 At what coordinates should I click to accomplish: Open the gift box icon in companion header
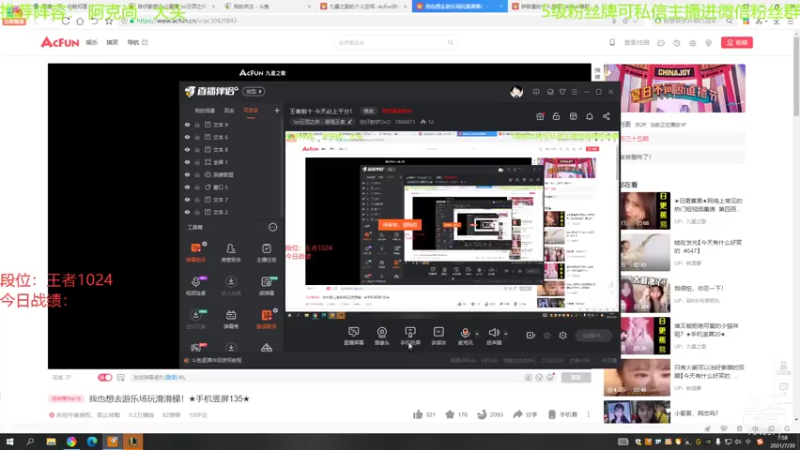coord(540,116)
